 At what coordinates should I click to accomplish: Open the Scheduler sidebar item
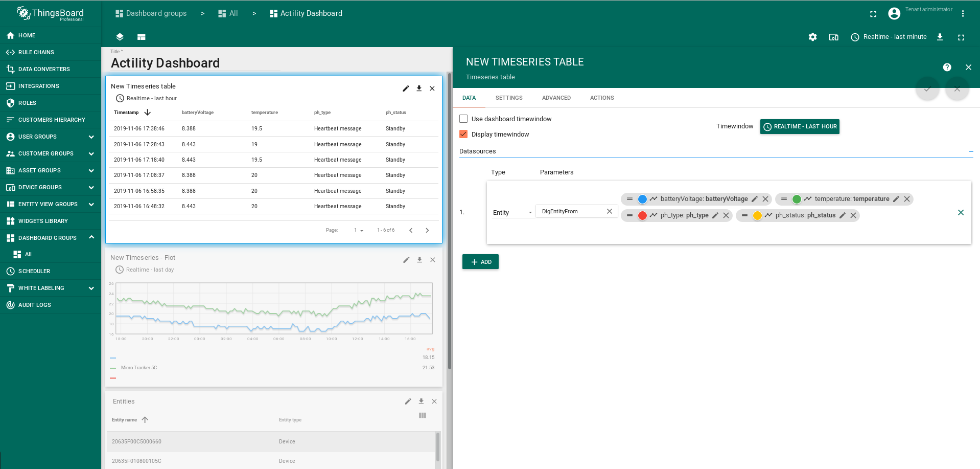pyautogui.click(x=51, y=271)
